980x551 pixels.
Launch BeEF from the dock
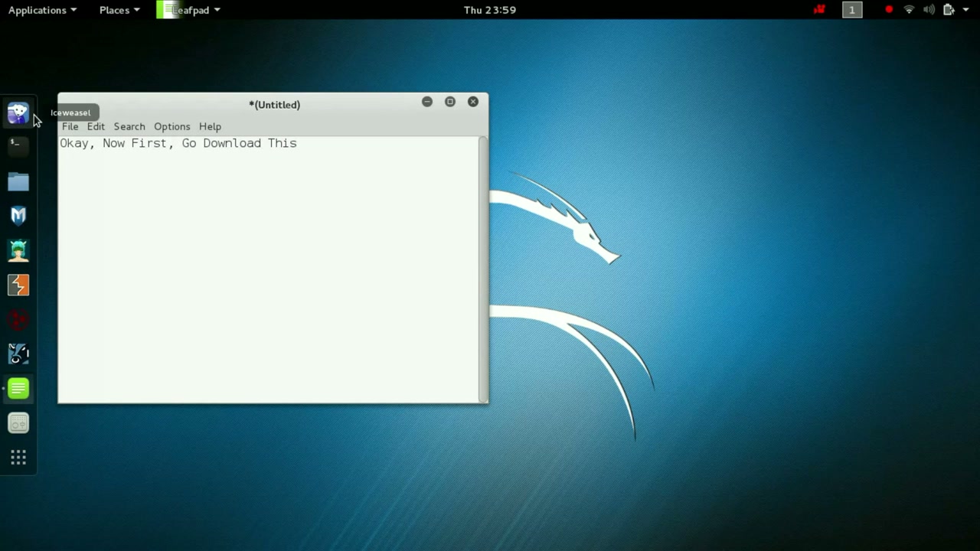coord(18,354)
